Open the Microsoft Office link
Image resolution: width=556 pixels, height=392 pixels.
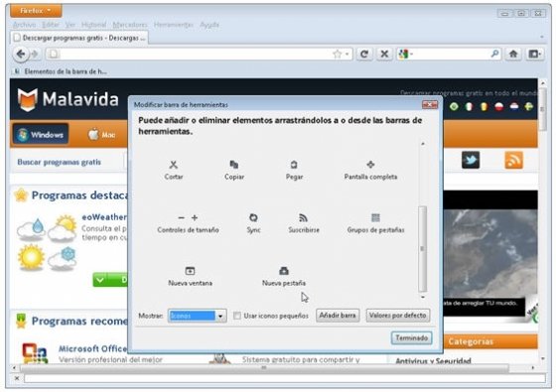tap(92, 348)
